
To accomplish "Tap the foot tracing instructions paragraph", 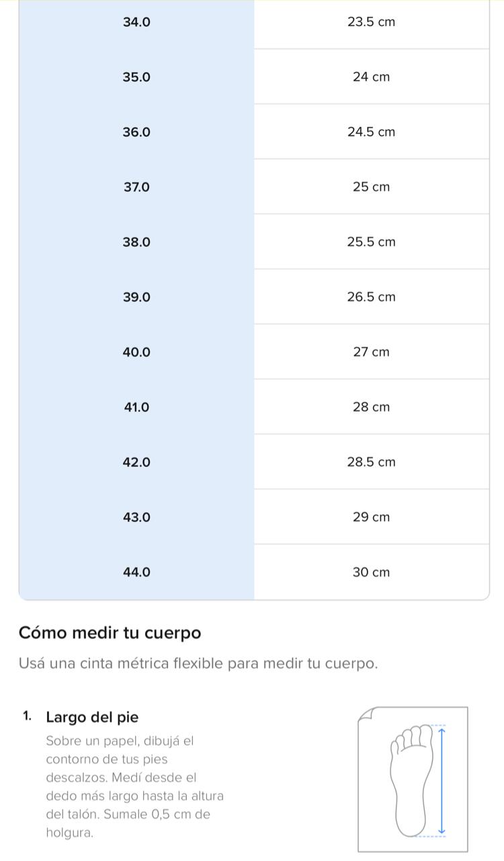I will tap(134, 787).
